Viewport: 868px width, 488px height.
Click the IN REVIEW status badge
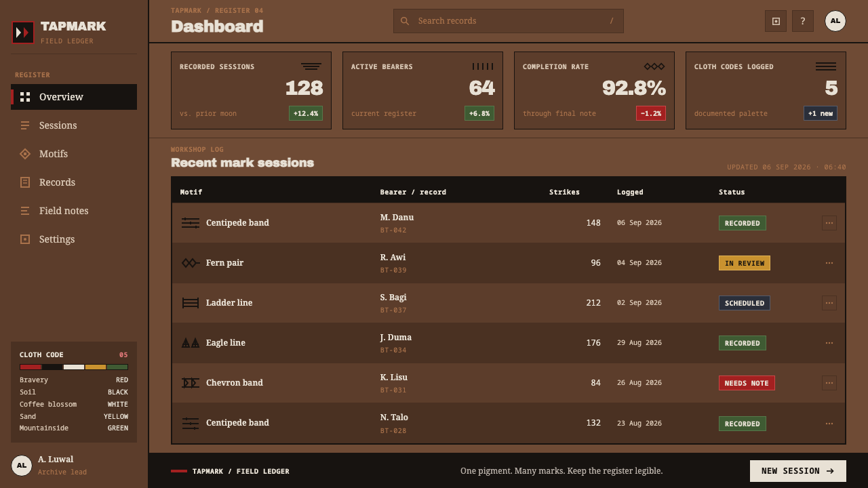[745, 263]
